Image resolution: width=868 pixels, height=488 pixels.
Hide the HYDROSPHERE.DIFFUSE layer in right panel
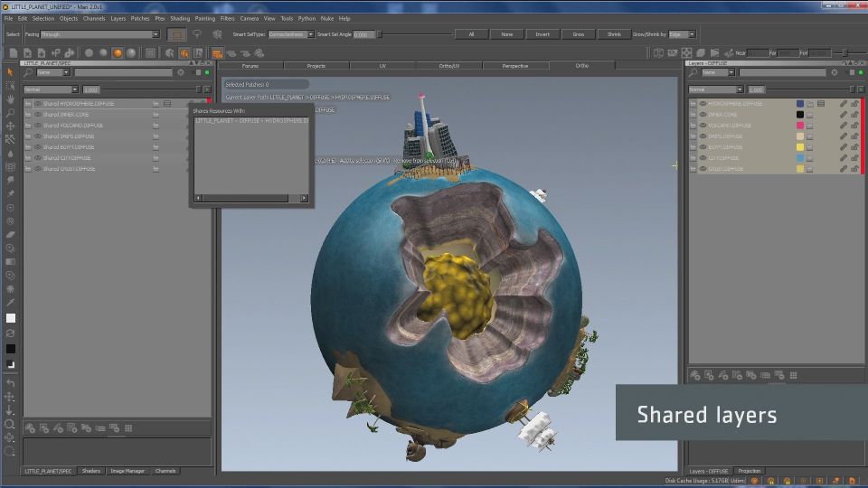703,104
